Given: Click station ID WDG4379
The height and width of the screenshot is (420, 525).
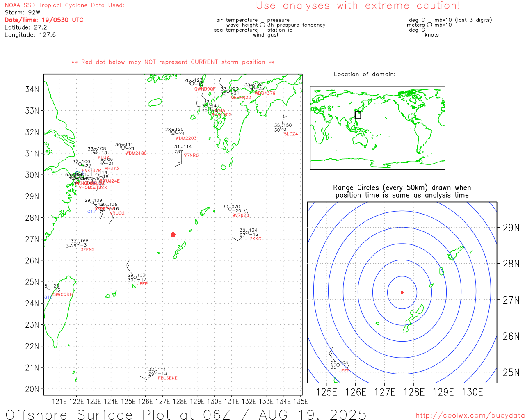Looking at the screenshot, I should (x=265, y=93).
